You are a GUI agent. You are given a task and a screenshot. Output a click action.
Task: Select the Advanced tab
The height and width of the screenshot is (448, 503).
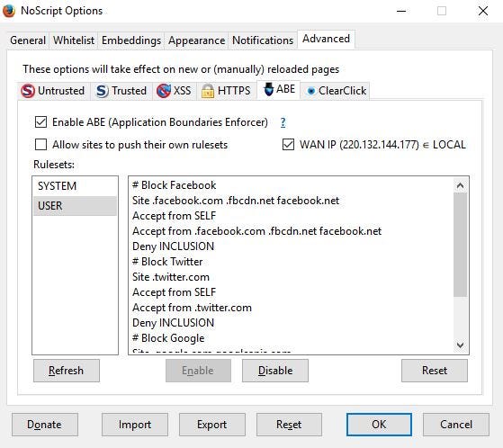coord(326,39)
